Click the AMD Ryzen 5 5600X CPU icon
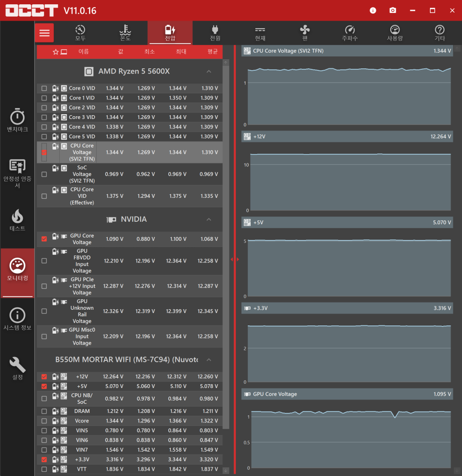Screen dimensions: 462x476 (88, 71)
